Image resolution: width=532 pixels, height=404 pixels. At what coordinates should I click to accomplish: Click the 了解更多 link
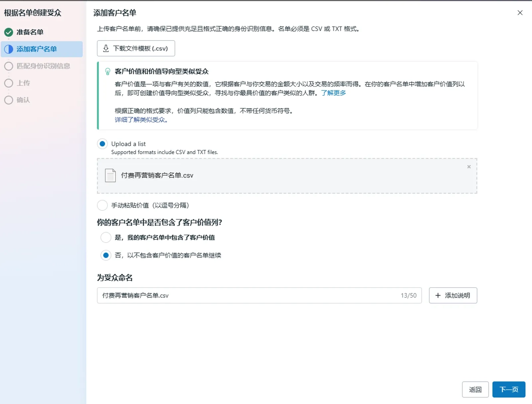333,93
